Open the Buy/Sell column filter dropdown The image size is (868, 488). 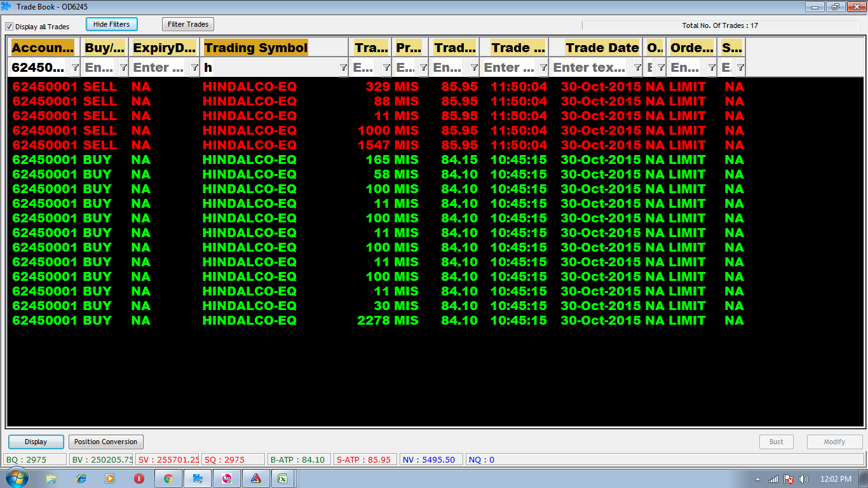coord(123,67)
